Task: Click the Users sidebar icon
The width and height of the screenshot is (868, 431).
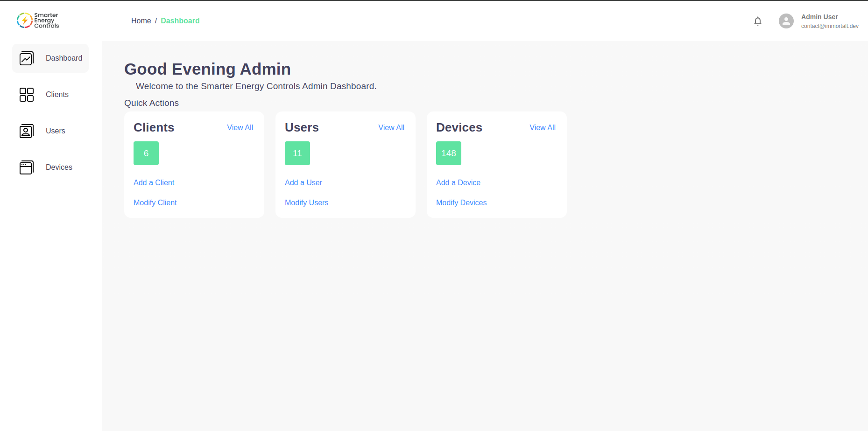Action: click(27, 131)
